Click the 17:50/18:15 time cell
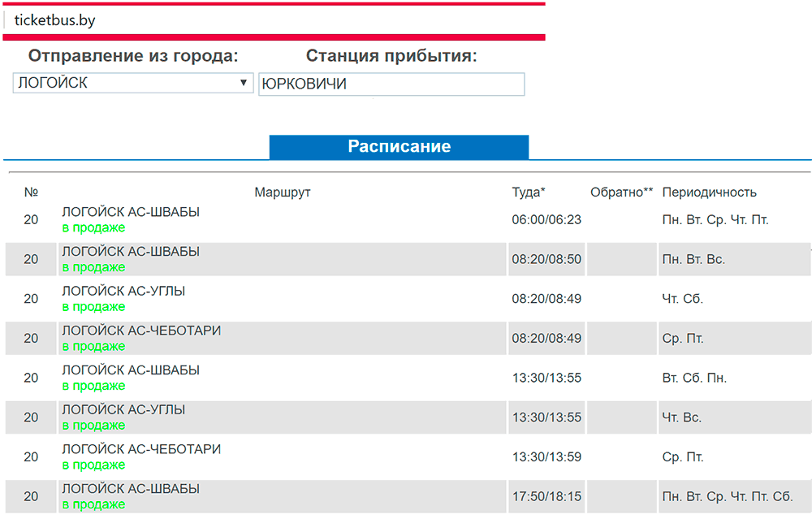 (x=546, y=496)
